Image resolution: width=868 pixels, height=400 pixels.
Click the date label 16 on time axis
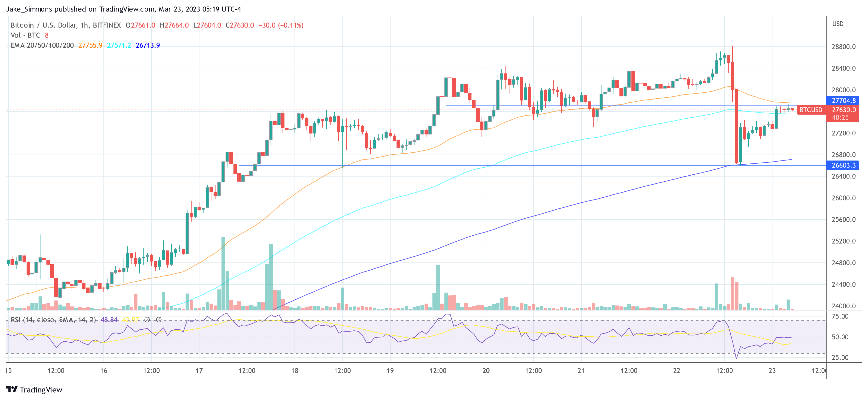pyautogui.click(x=104, y=371)
